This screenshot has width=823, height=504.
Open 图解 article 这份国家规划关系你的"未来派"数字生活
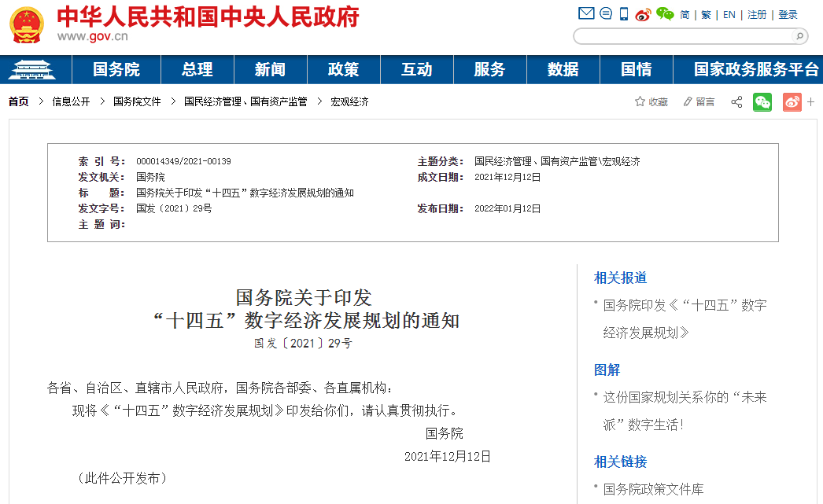click(685, 410)
